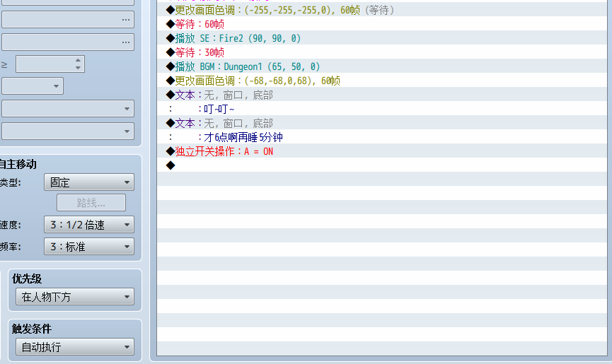The height and width of the screenshot is (364, 612).
Task: Open the small disabled dropdown below the spinner
Action: coord(33,86)
